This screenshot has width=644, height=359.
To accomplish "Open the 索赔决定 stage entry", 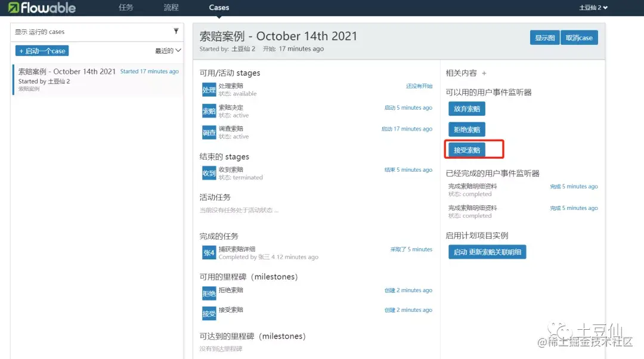I will coord(317,111).
